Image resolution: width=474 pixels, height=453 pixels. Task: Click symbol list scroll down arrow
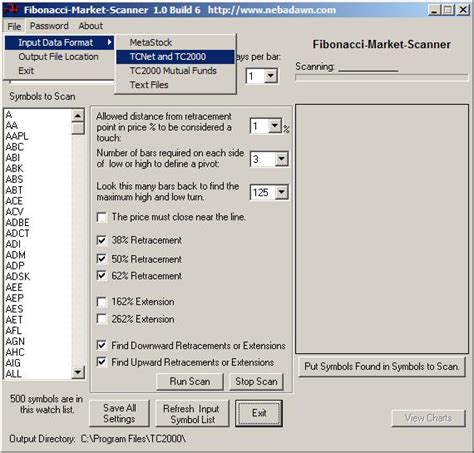(x=78, y=372)
